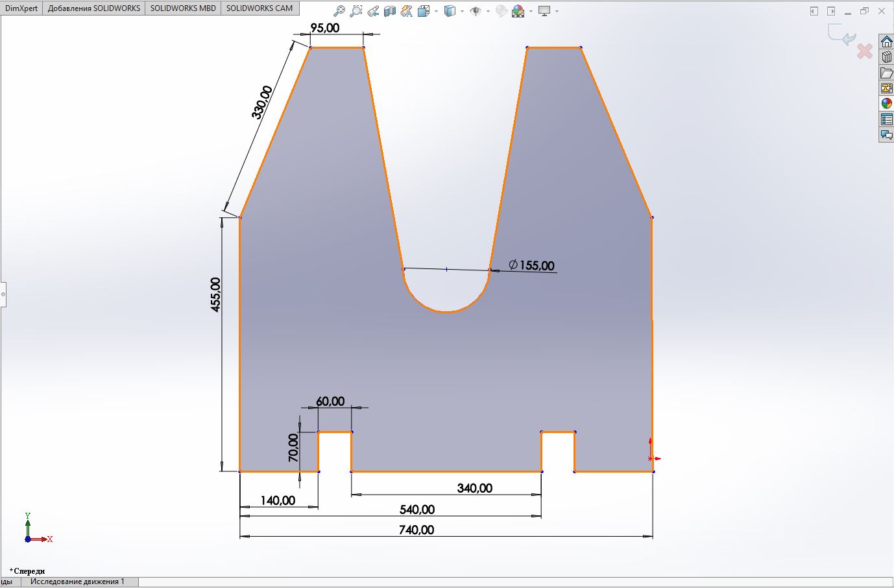Click the Apply Scene colored sphere icon
Viewport: 894px width, 588px height.
518,11
